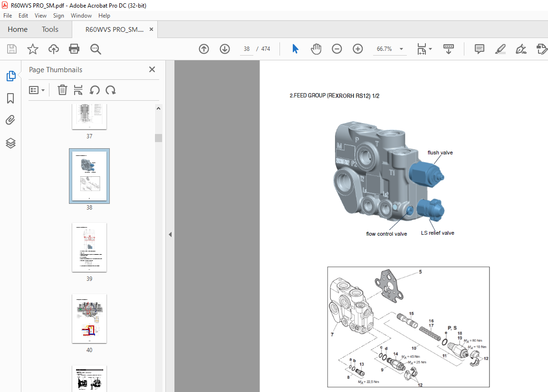Image resolution: width=548 pixels, height=392 pixels.
Task: Open the Bookmarks panel icon
Action: point(10,98)
